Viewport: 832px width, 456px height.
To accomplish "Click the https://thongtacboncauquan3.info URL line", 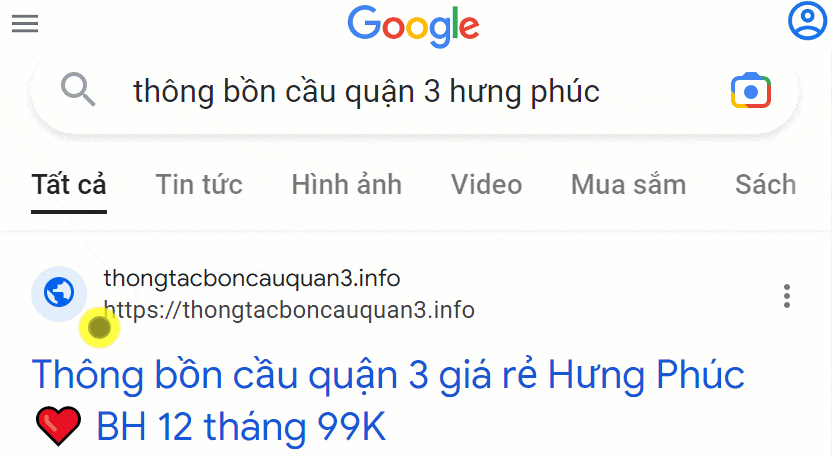I will [289, 310].
